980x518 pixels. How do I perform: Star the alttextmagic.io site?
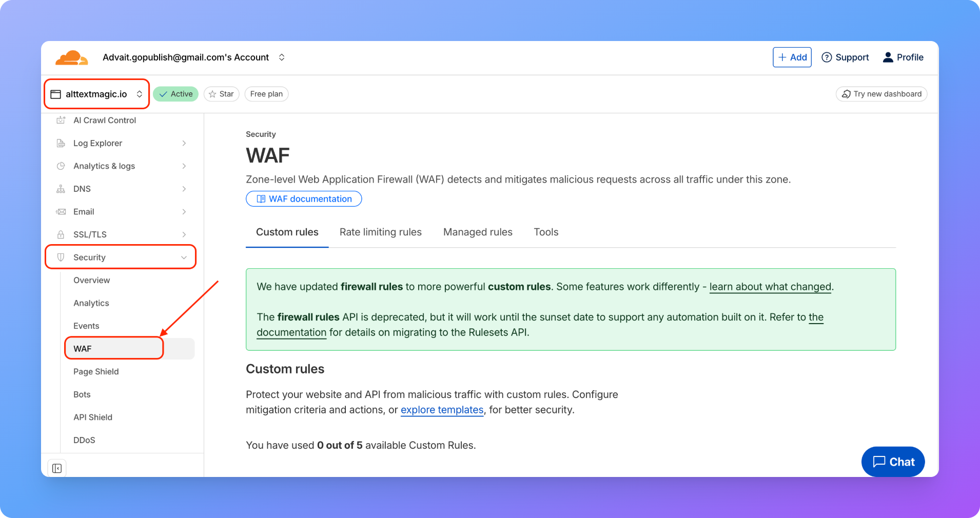[221, 94]
